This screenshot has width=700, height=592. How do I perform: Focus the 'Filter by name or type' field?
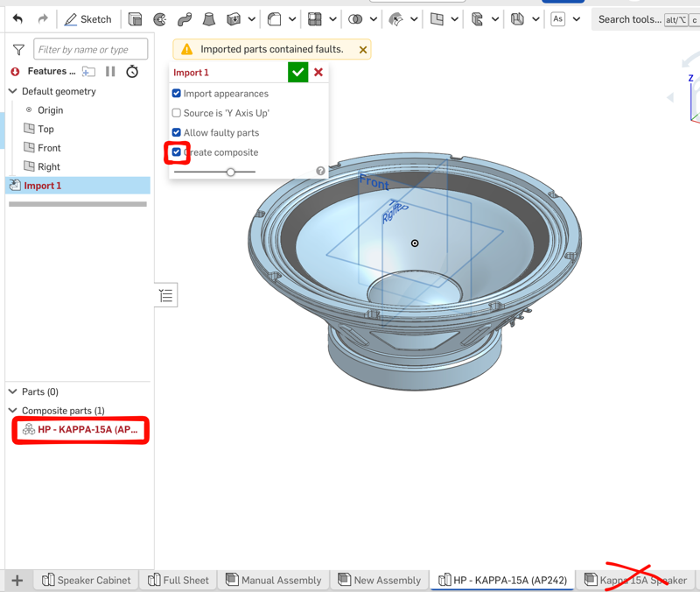[x=91, y=49]
